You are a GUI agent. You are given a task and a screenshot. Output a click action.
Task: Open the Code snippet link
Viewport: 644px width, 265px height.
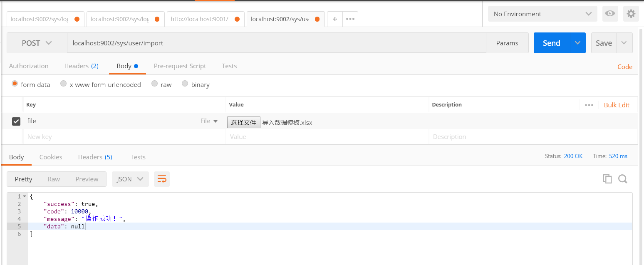[x=625, y=67]
